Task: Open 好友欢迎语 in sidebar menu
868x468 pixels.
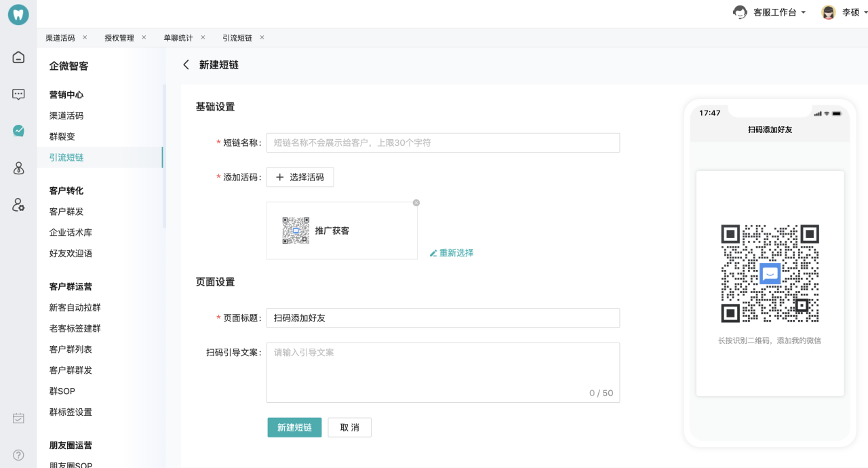Action: point(71,254)
